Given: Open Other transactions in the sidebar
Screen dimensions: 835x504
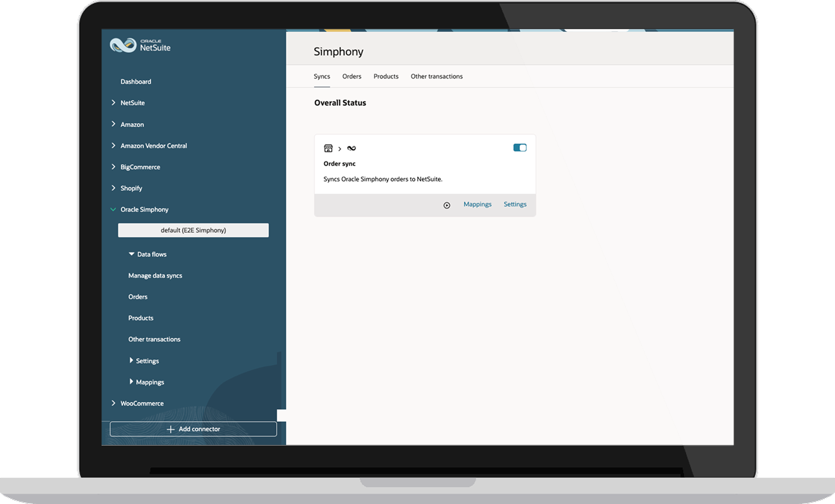Looking at the screenshot, I should [154, 339].
